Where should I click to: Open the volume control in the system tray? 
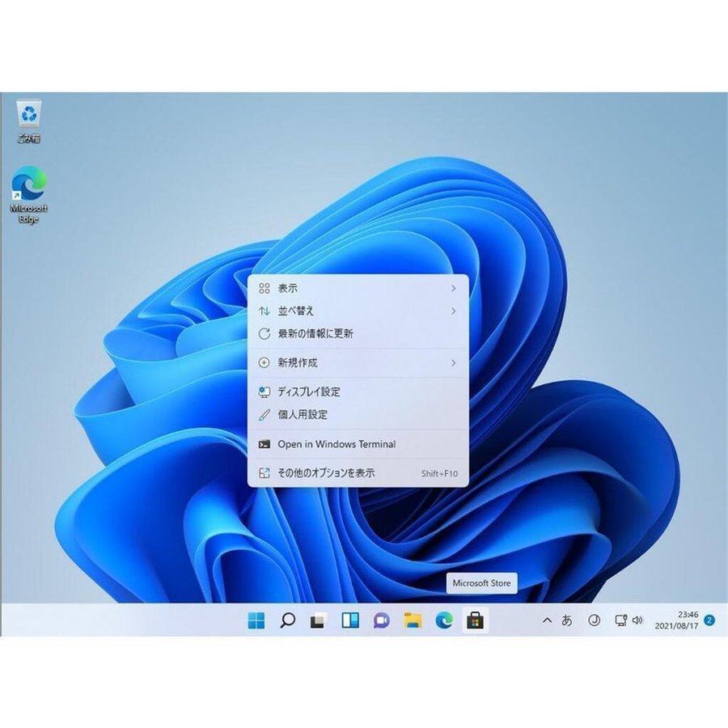638,620
